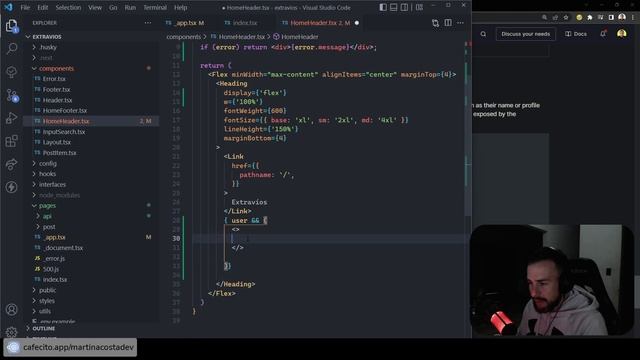Bookmark page with browser star icon
Image resolution: width=640 pixels, height=360 pixels.
coord(566,17)
